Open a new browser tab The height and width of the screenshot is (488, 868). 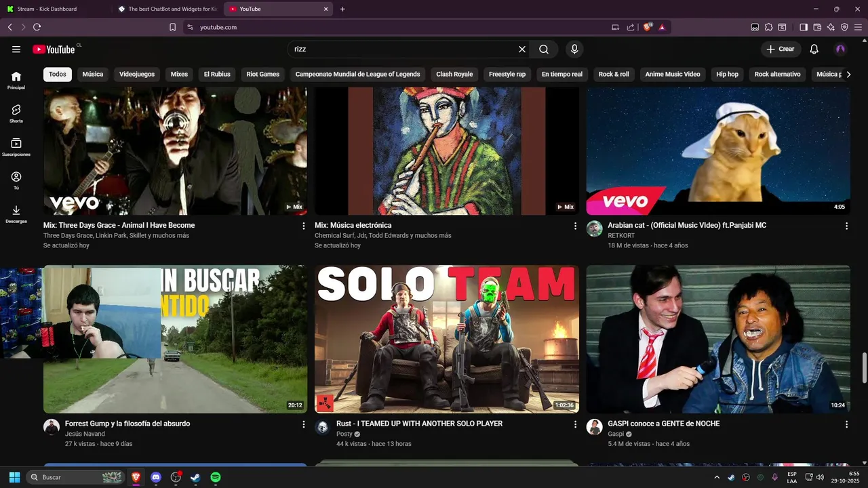point(342,9)
